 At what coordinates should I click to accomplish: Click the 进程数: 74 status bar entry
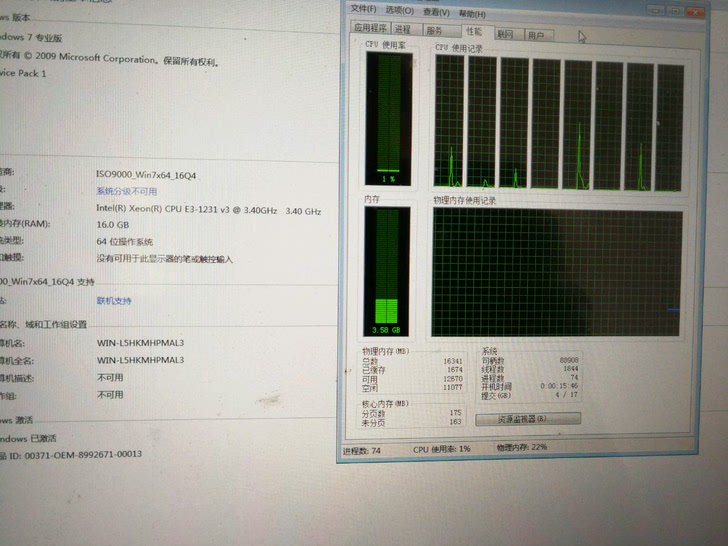click(x=362, y=450)
